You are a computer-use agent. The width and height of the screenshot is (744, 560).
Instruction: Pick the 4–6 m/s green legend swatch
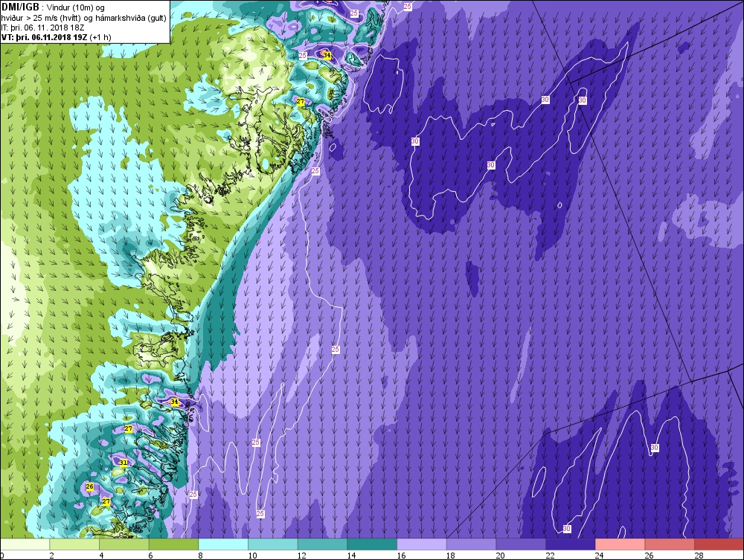click(124, 544)
